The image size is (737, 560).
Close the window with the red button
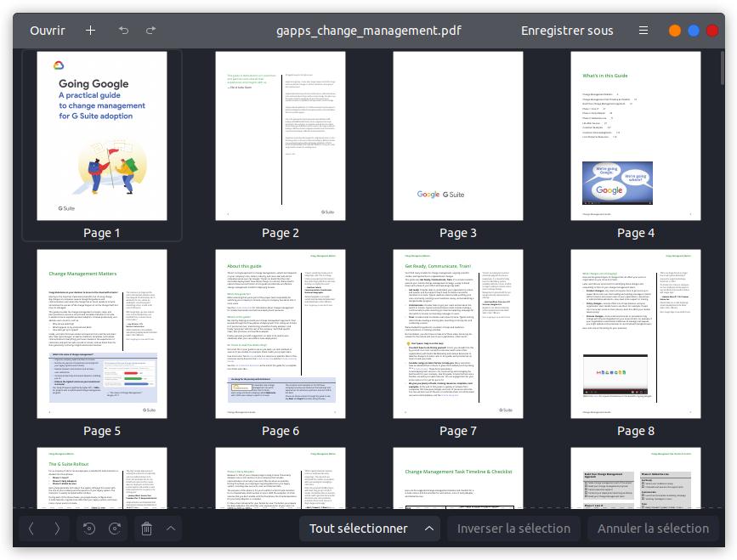[712, 31]
